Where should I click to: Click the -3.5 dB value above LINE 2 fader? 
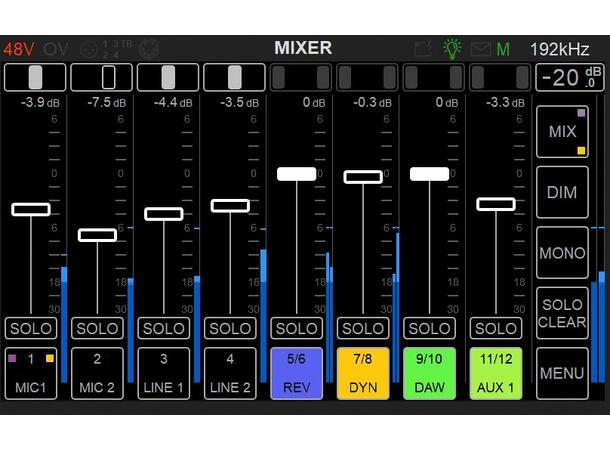tap(240, 103)
